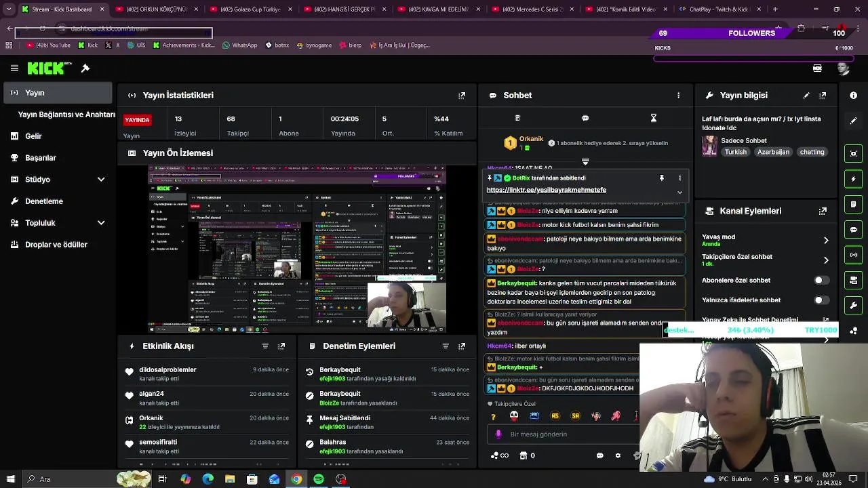Toggle the wrench widget in right rail

coord(854,306)
